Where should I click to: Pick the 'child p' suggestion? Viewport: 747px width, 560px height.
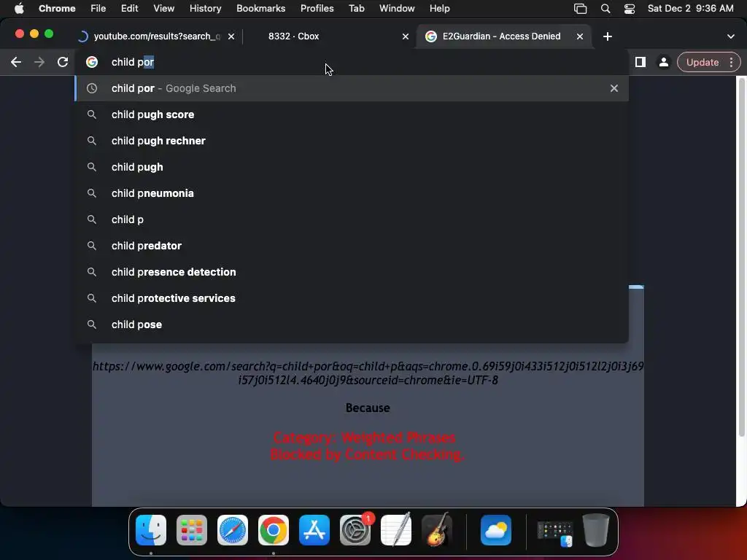pos(352,219)
